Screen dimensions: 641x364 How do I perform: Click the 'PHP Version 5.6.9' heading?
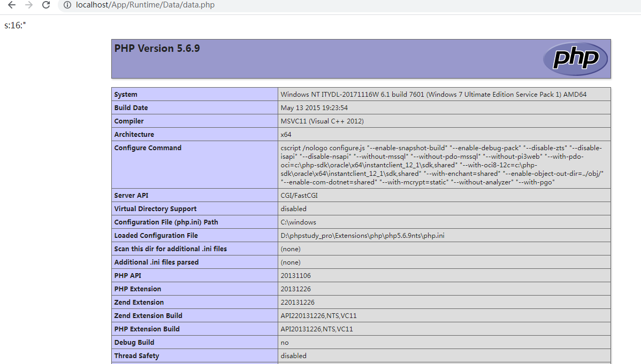157,48
